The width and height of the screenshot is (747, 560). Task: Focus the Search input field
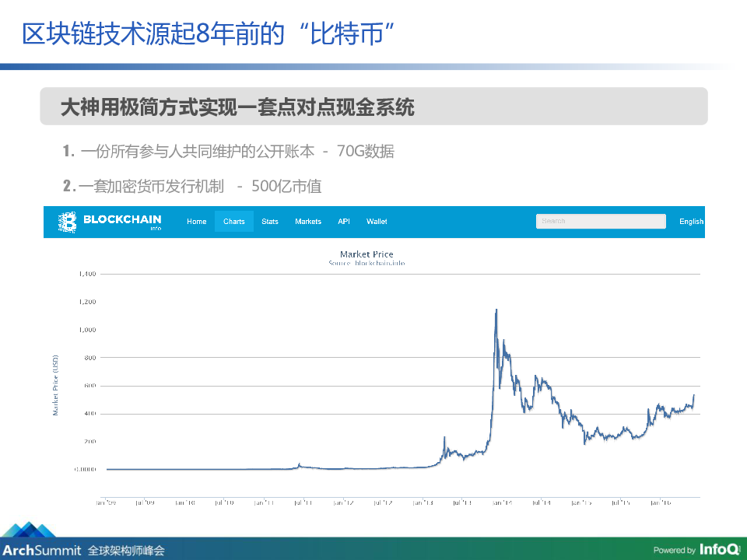coord(601,222)
